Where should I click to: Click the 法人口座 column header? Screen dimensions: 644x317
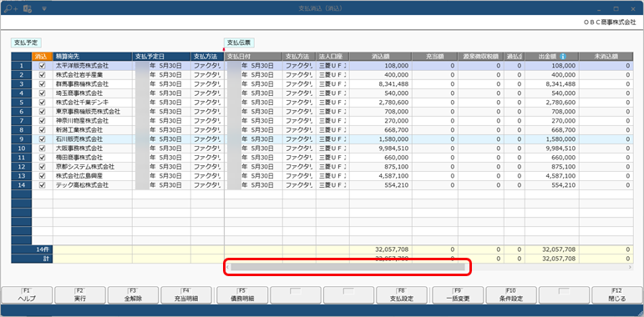[332, 56]
